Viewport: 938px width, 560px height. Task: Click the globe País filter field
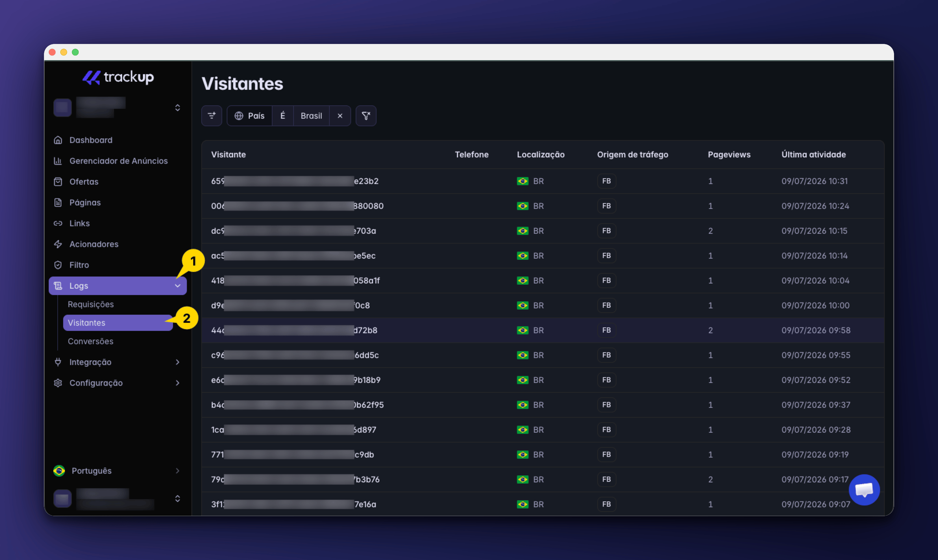(249, 116)
